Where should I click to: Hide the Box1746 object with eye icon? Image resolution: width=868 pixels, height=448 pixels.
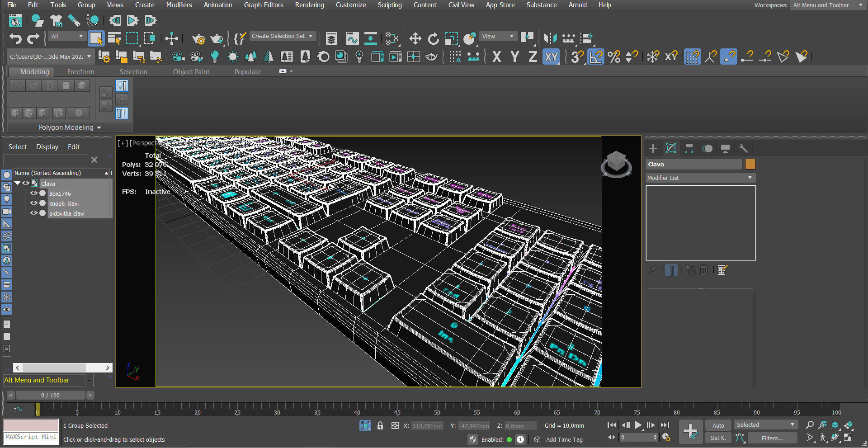click(33, 193)
